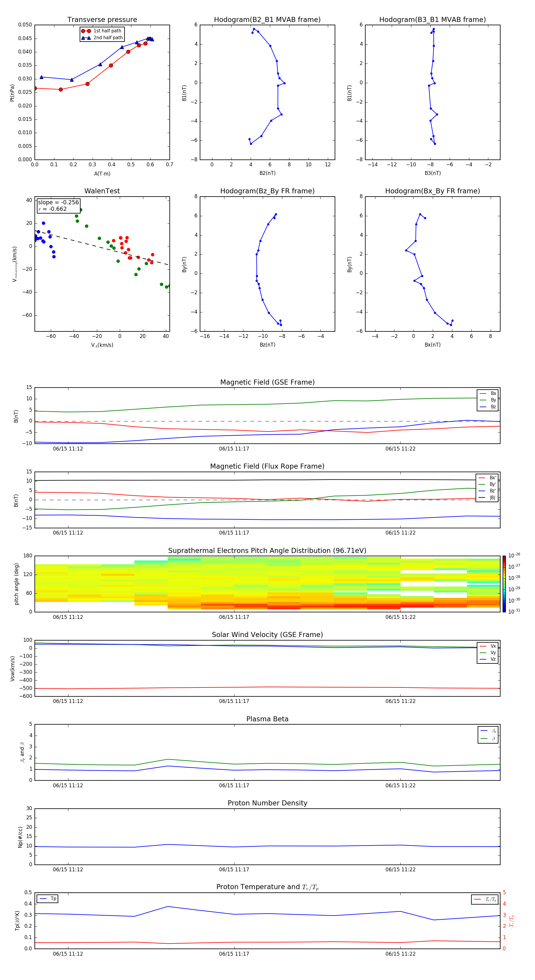Screen dimensions: 535x980
Task: Click the 'Magnetic Field (Flux Rope Frame)' title
Action: (267, 466)
